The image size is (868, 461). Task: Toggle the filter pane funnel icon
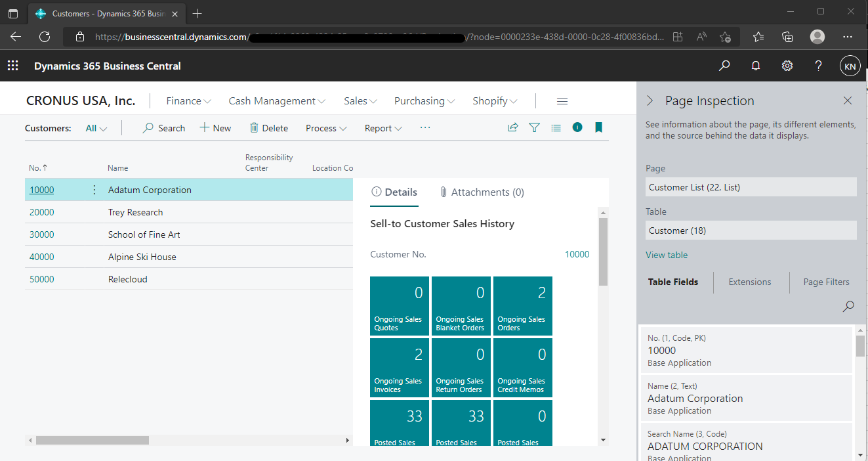(534, 128)
